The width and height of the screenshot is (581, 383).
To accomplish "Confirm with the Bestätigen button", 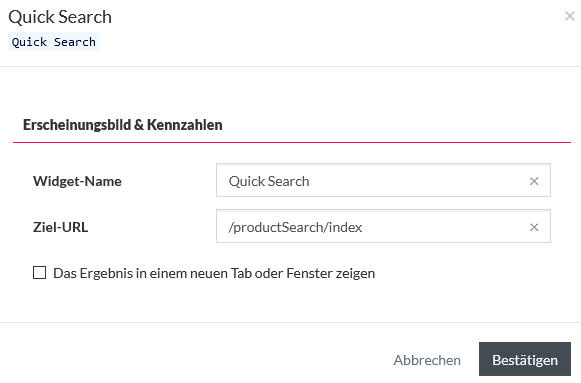I will [525, 359].
